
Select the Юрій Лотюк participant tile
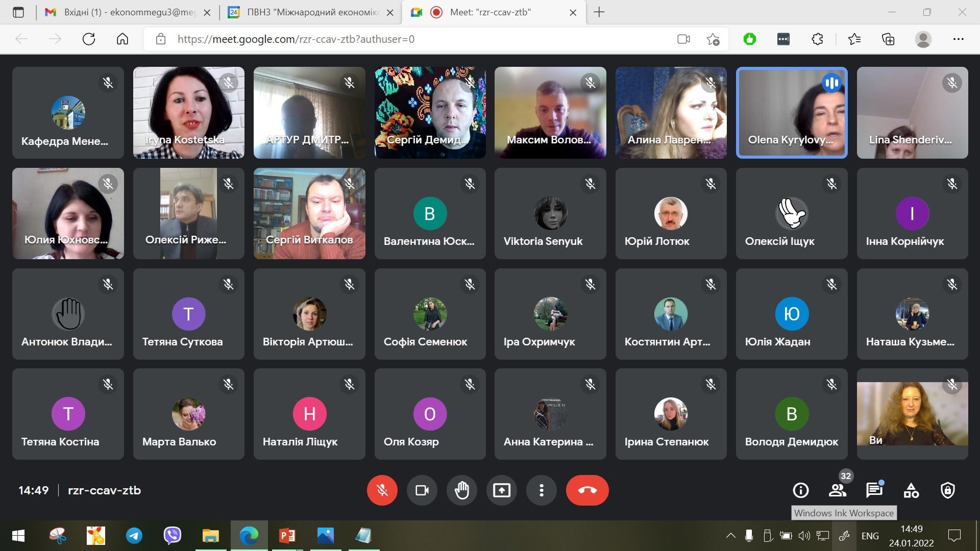671,213
